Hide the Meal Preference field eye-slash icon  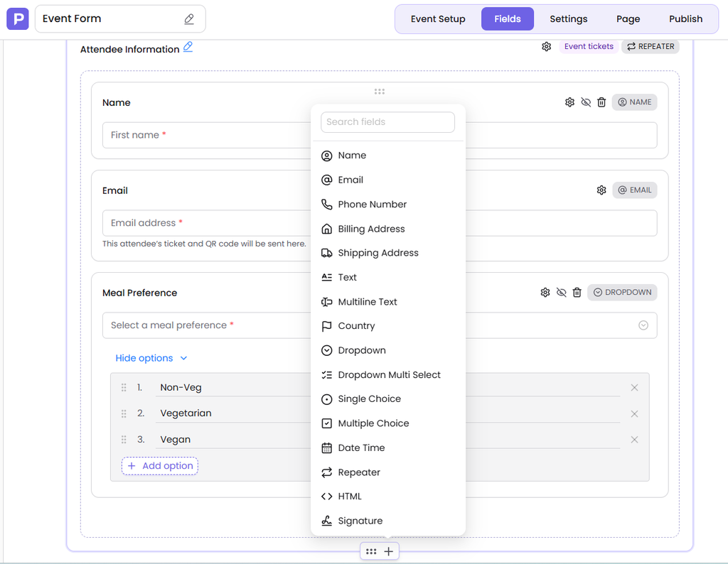point(562,292)
